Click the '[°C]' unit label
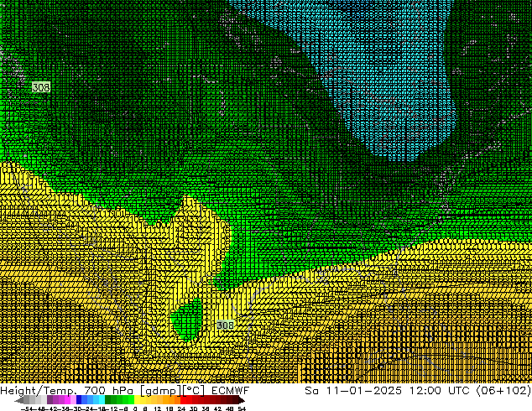 pyautogui.click(x=194, y=391)
